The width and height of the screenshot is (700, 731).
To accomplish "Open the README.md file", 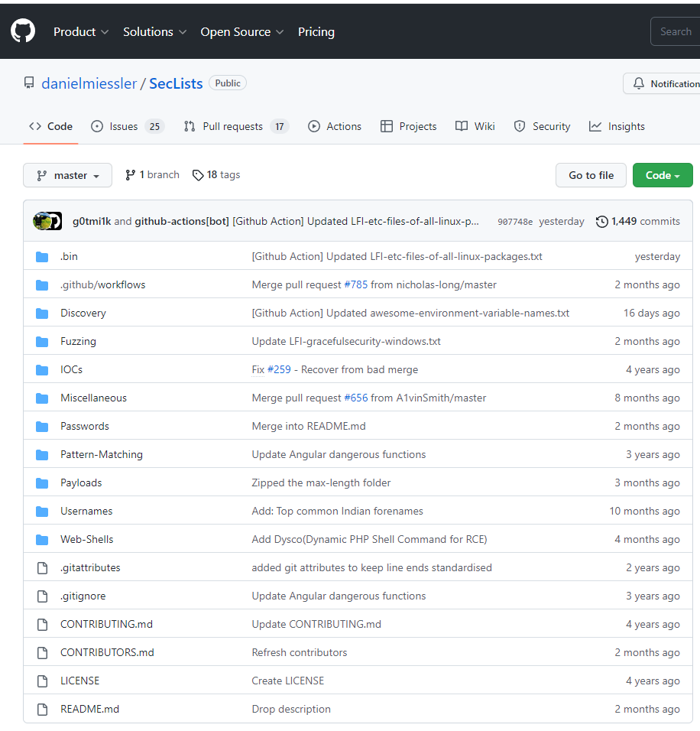I will [89, 710].
